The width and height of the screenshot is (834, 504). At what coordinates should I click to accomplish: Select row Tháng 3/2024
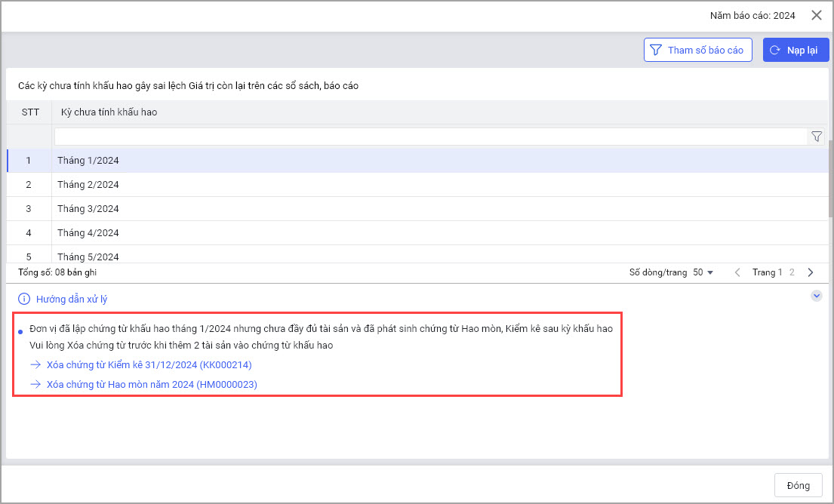[88, 209]
